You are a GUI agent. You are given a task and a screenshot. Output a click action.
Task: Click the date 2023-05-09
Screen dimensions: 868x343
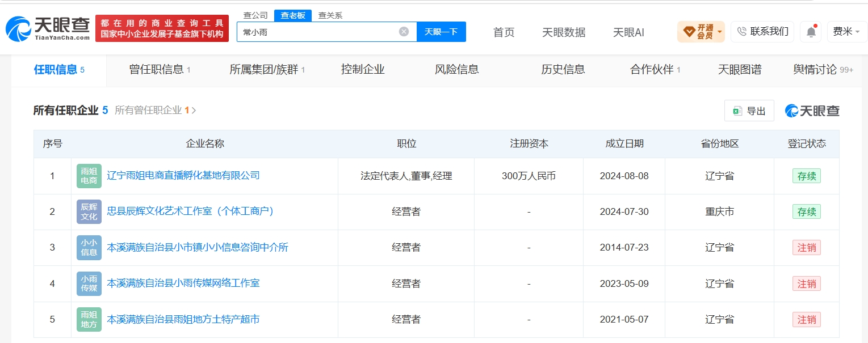tap(624, 283)
